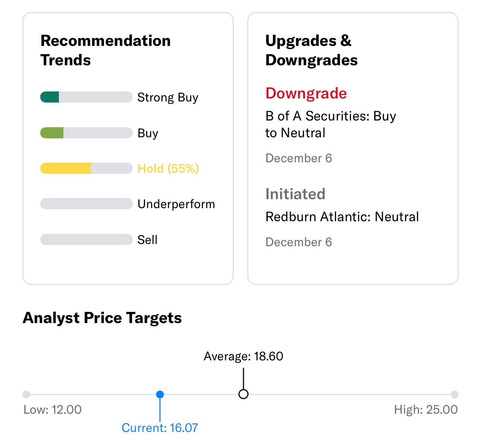Click the blue Current price marker dot
Screen dimensions: 481x448
coord(160,394)
